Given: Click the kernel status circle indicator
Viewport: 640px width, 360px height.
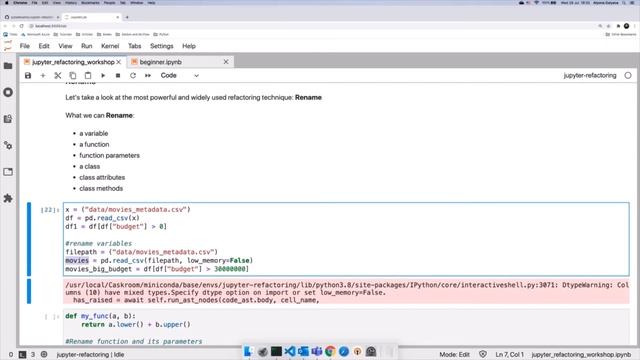Looking at the screenshot, I should click(628, 76).
